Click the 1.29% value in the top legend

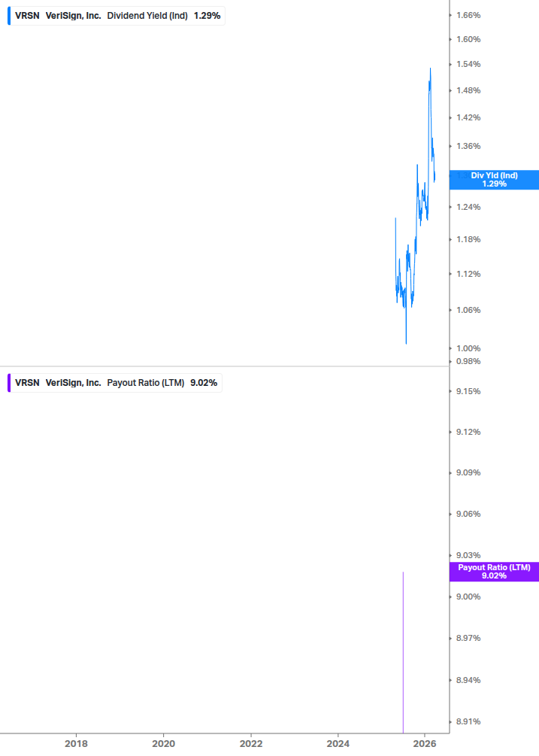coord(207,15)
